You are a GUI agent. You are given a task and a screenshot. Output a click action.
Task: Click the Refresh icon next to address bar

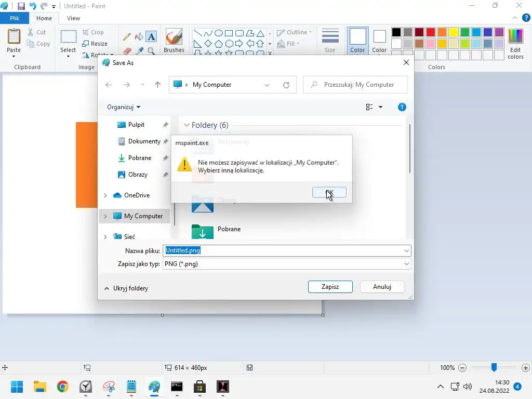click(x=286, y=85)
